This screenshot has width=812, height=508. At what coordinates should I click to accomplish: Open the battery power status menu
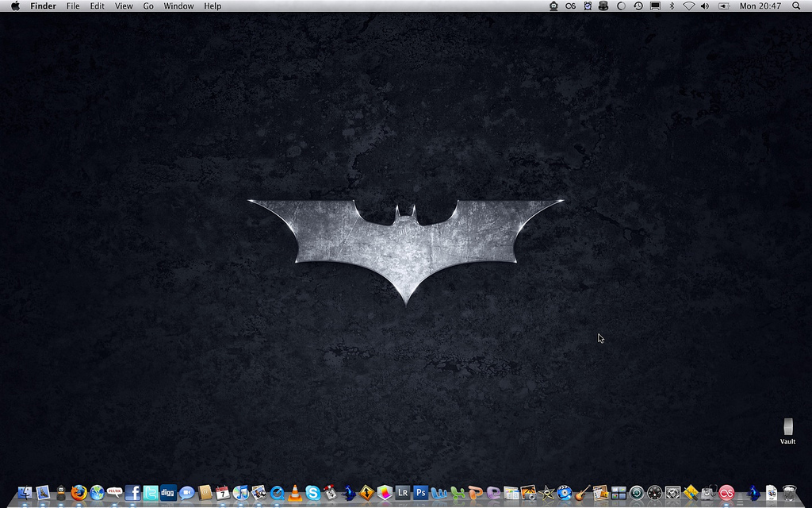click(723, 6)
